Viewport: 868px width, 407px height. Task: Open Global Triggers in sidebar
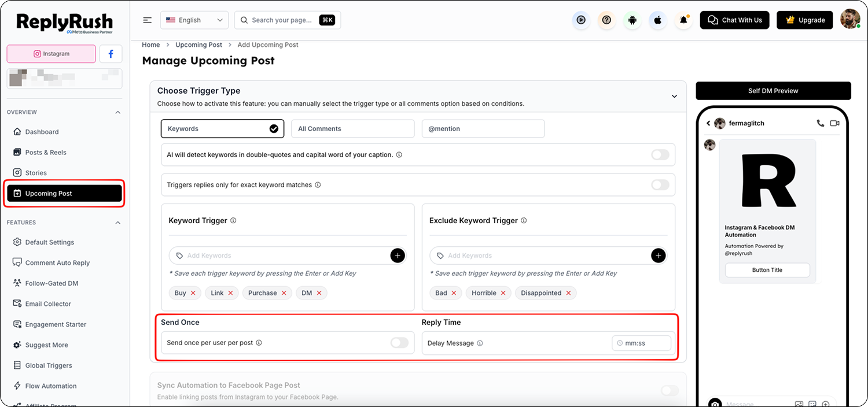pos(49,365)
